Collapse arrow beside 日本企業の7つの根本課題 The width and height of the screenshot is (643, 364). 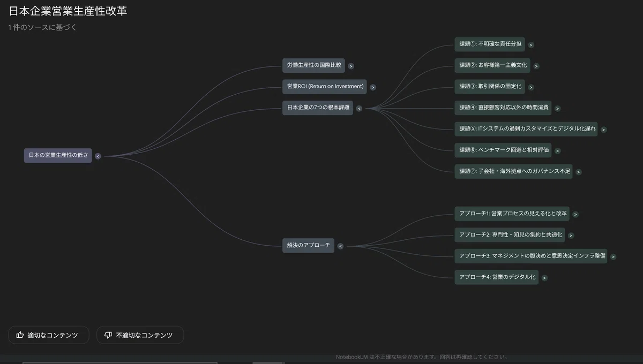[359, 108]
